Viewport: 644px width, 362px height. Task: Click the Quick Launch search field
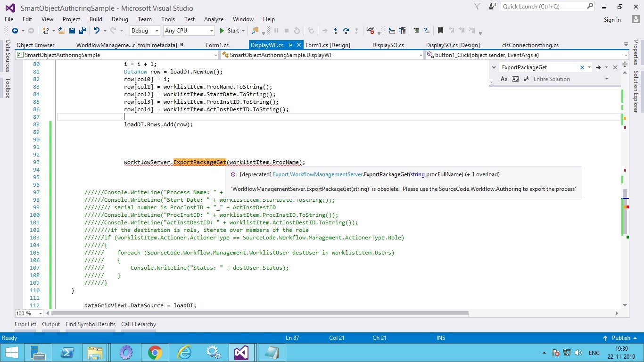click(x=548, y=7)
